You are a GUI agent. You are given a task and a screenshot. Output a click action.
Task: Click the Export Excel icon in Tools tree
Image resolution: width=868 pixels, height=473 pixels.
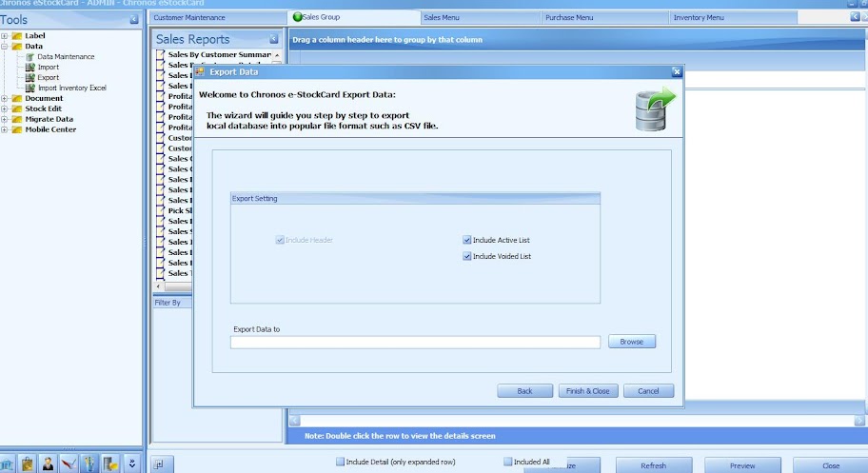tap(30, 77)
